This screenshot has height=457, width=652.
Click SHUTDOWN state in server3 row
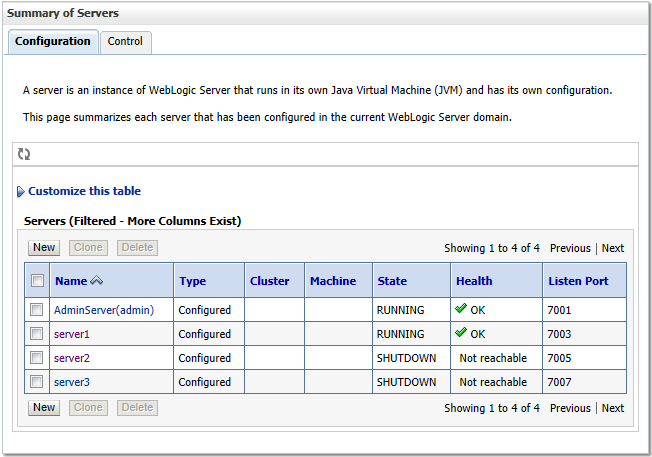(x=406, y=383)
